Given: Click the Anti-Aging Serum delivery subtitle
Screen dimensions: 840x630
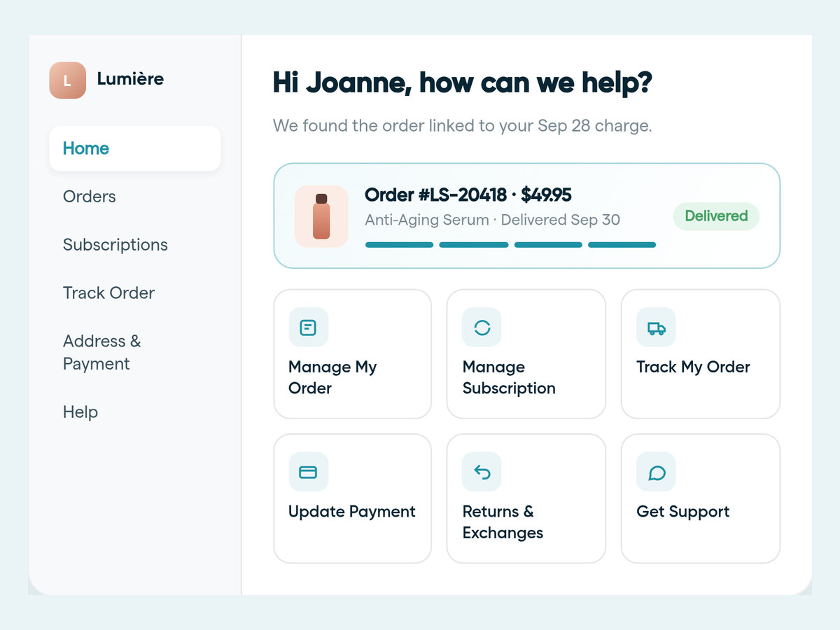Looking at the screenshot, I should [492, 220].
